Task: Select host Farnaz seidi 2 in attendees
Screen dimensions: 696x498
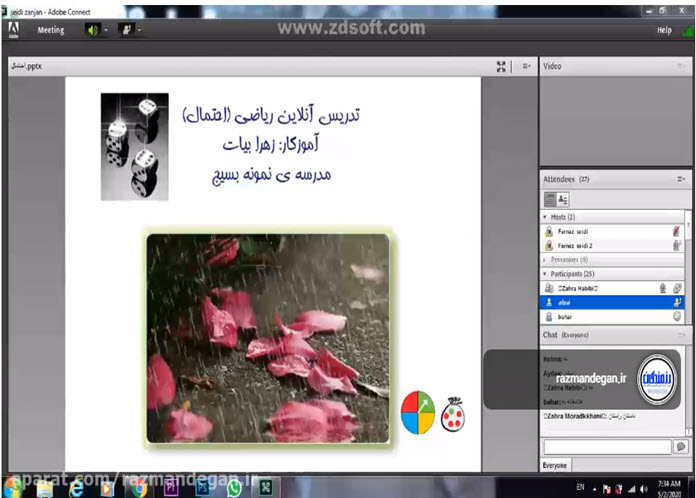Action: [612, 245]
